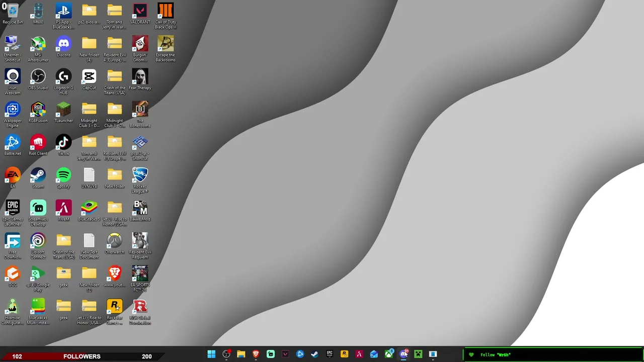The width and height of the screenshot is (644, 362).
Task: Launch EA app from desktop
Action: tap(13, 178)
